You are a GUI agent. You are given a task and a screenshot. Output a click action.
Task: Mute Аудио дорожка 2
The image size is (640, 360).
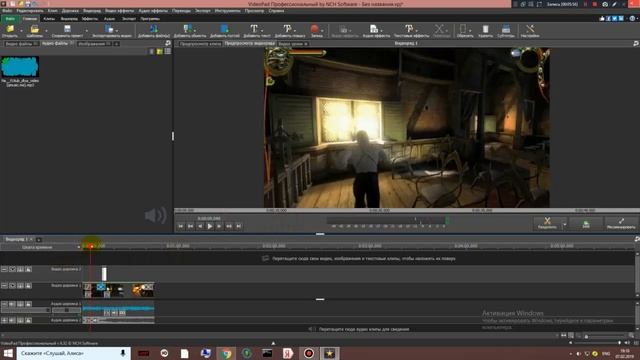point(12,320)
